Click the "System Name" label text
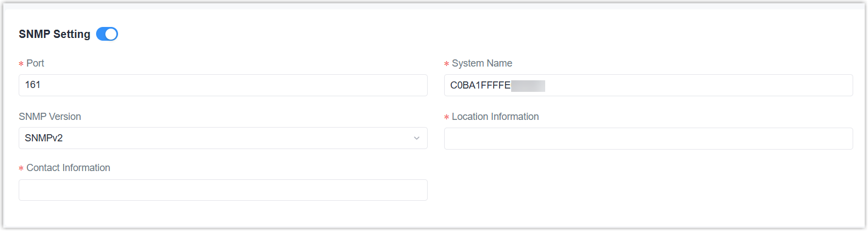The height and width of the screenshot is (231, 868). [482, 63]
